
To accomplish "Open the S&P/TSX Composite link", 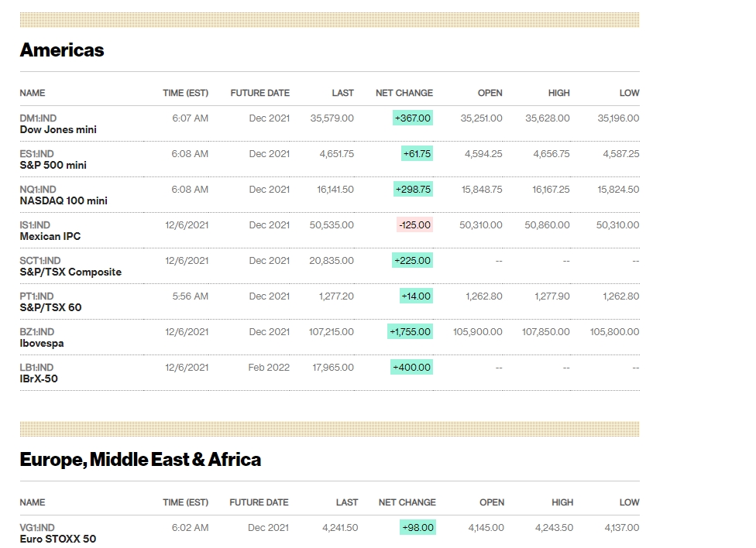I will coord(70,272).
